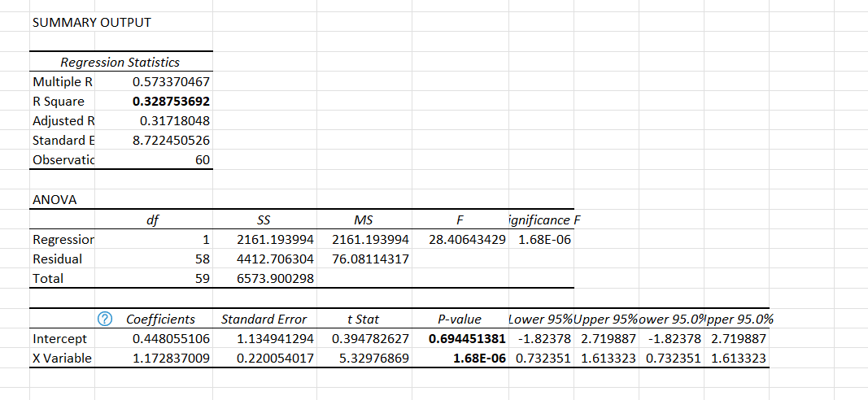
Task: Select the value 0.31718048
Action: (174, 121)
